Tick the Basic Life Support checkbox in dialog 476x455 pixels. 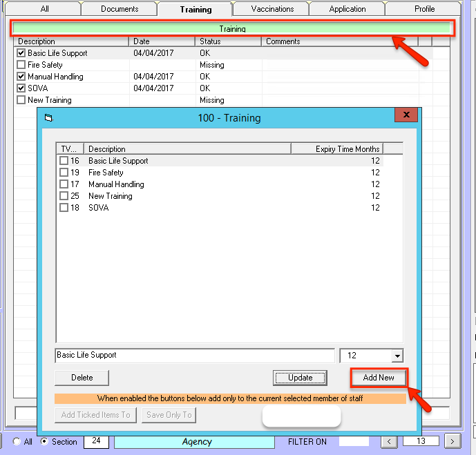point(64,161)
